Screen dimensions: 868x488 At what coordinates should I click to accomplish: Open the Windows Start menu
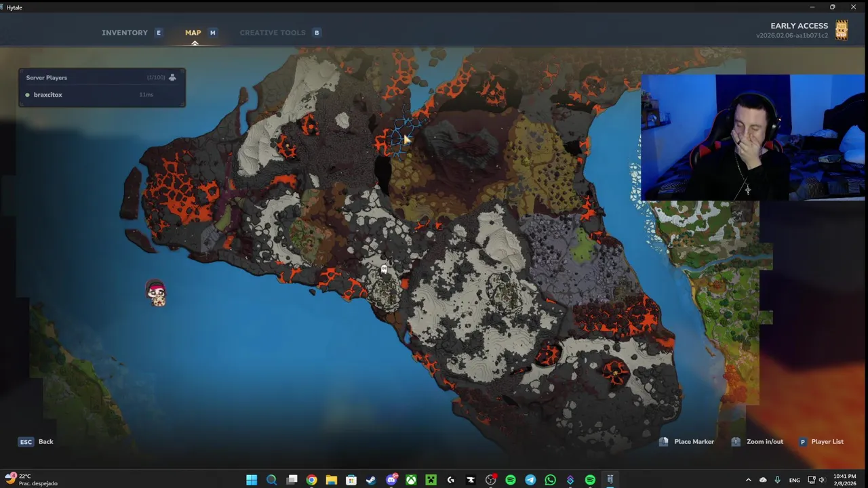click(252, 480)
